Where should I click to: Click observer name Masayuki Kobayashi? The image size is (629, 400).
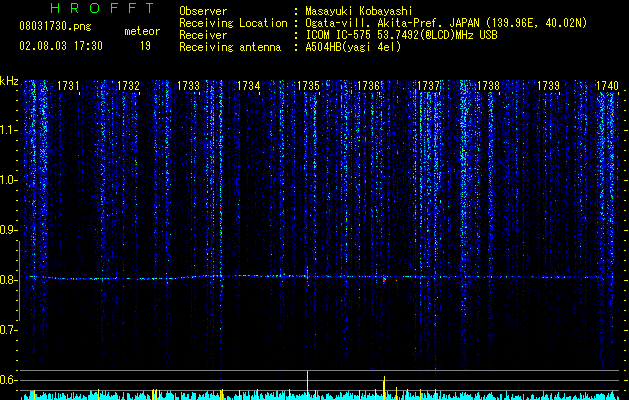click(359, 11)
